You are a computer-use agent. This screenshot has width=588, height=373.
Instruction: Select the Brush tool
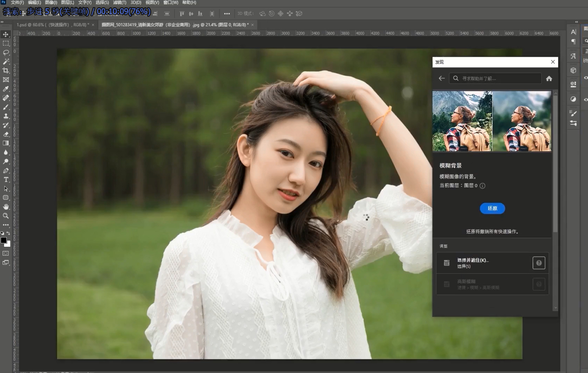[5, 107]
